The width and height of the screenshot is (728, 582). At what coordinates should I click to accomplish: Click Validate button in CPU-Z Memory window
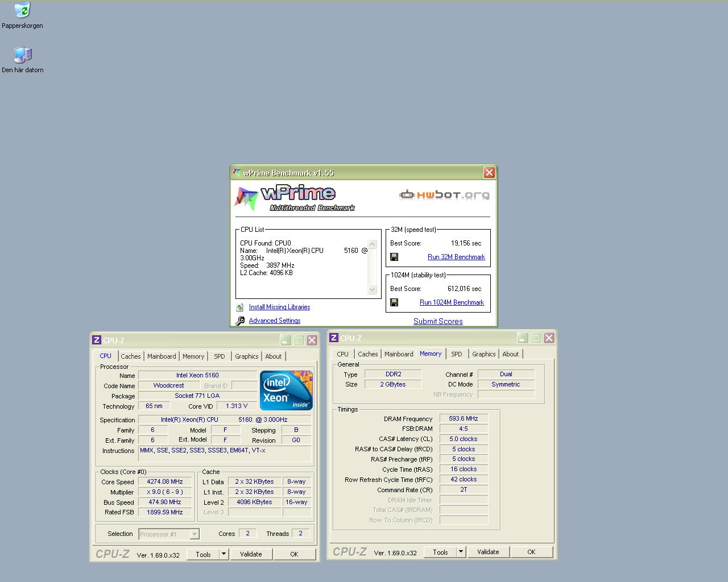(488, 552)
